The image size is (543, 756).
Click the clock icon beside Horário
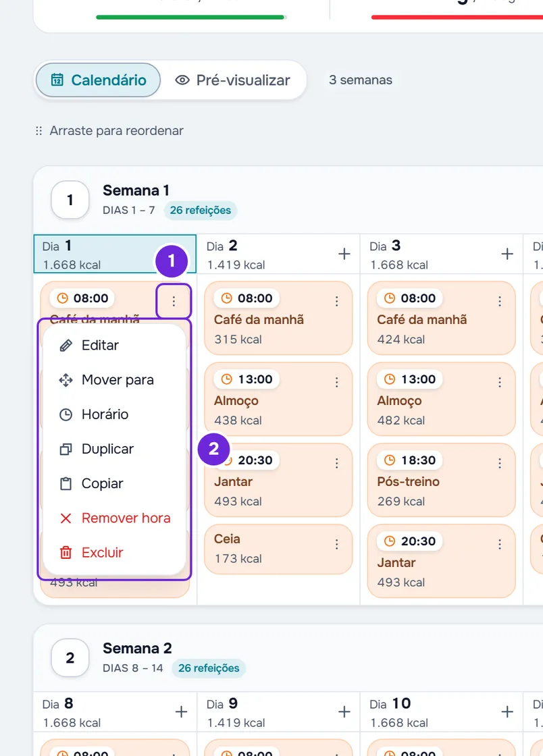point(66,414)
